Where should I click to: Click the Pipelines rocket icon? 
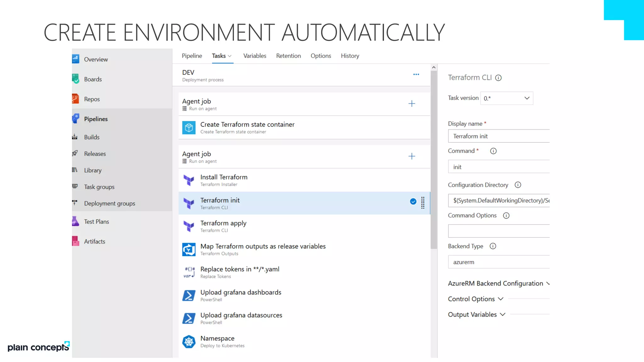pyautogui.click(x=75, y=118)
